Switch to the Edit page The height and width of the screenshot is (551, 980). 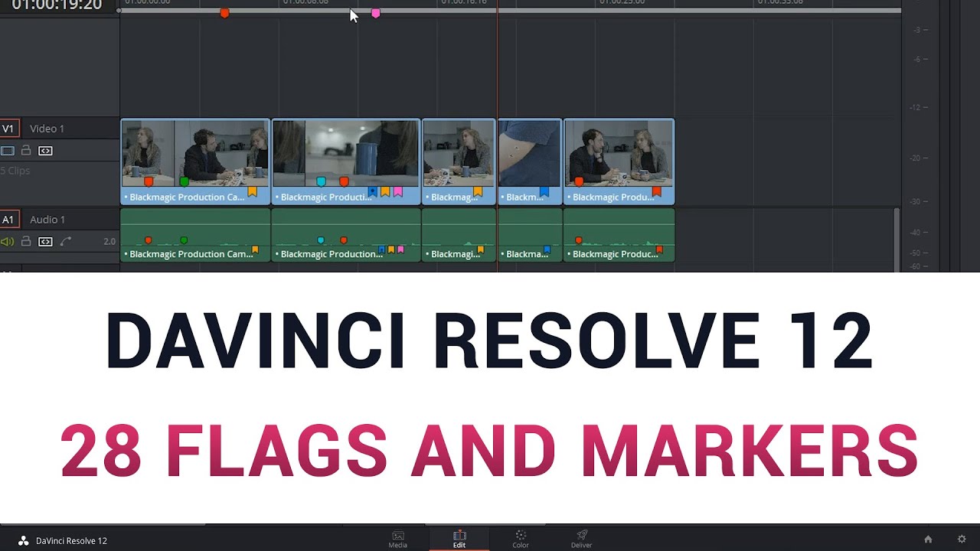click(459, 540)
